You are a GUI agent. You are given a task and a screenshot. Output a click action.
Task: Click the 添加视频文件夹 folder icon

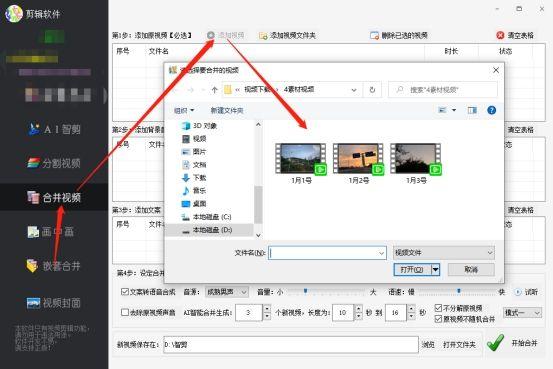(x=263, y=36)
